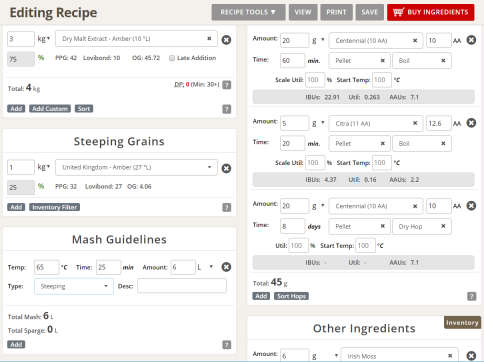Viewport: 484px width, 362px height.
Task: Click the mash Time field showing 25
Action: [x=109, y=267]
